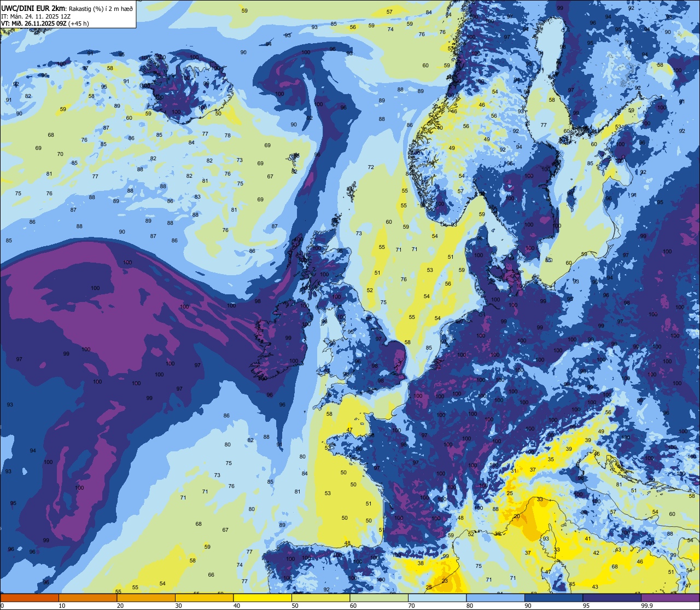Click the purple legend swatch beyond 99.9
Image resolution: width=700 pixels, height=610 pixels.
[x=670, y=597]
